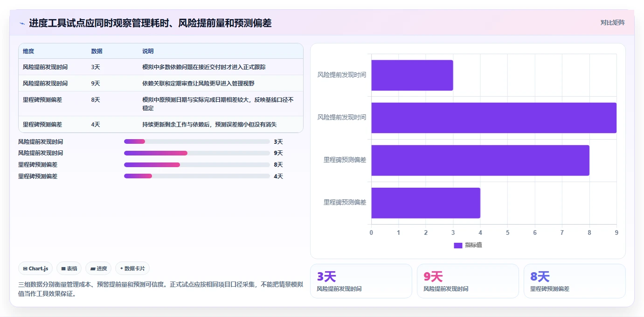Click the dashboard title 进度工具试点应同时观察
Image resolution: width=644 pixels, height=317 pixels.
coord(150,23)
